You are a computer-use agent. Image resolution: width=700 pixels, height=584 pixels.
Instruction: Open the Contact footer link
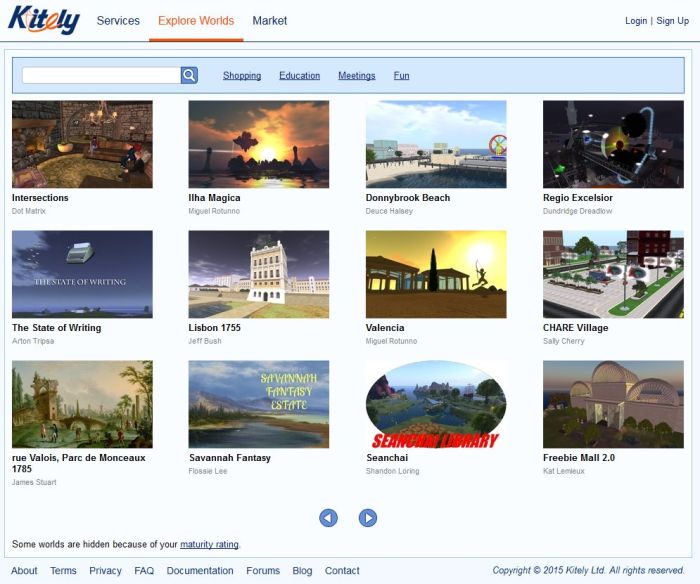342,571
